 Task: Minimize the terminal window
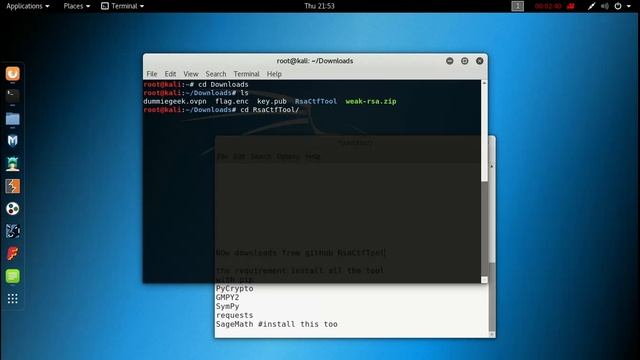(450, 61)
